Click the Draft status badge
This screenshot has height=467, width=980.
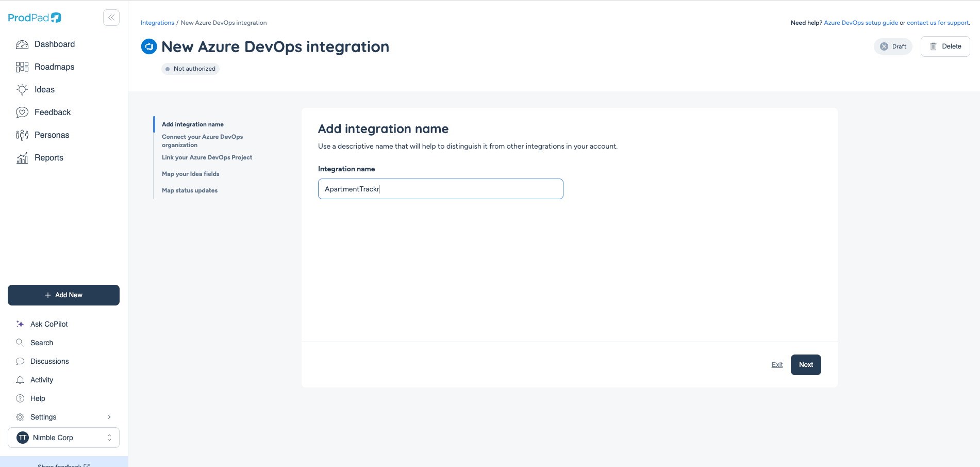tap(893, 46)
